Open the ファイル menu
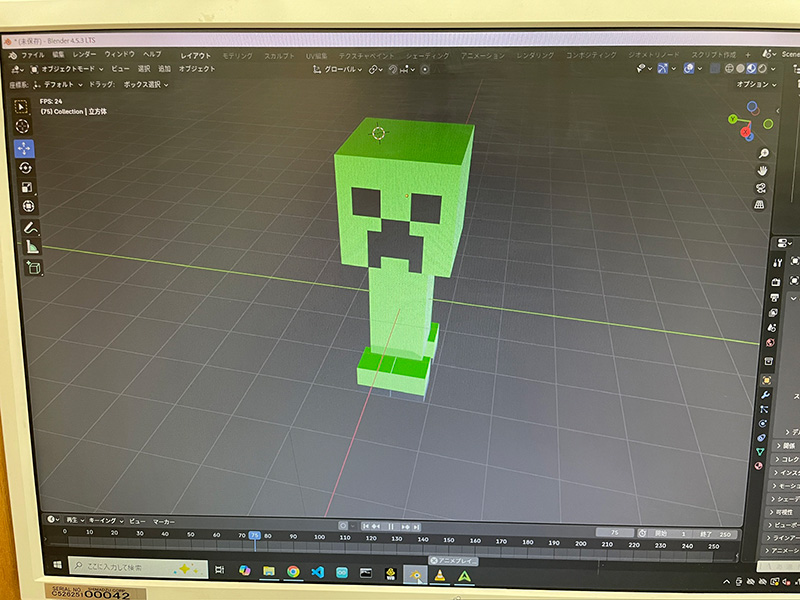This screenshot has height=600, width=800. click(33, 54)
